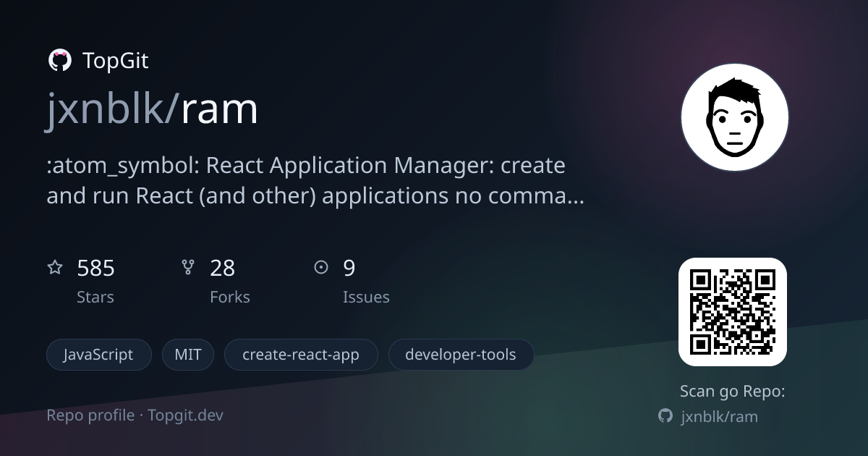Click the TopGit octocat logo icon
The image size is (868, 456).
pyautogui.click(x=59, y=60)
